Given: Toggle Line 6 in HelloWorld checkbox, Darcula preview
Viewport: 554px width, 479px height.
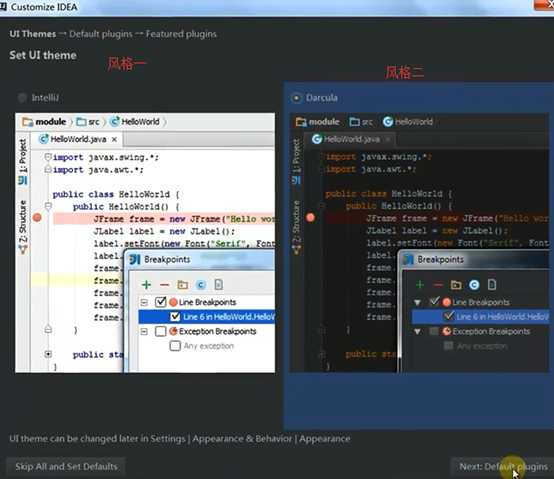Looking at the screenshot, I should (x=449, y=316).
